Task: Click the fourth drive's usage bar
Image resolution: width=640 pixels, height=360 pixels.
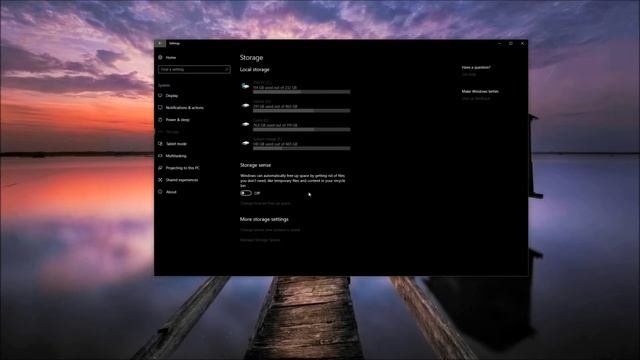Action: pos(302,148)
